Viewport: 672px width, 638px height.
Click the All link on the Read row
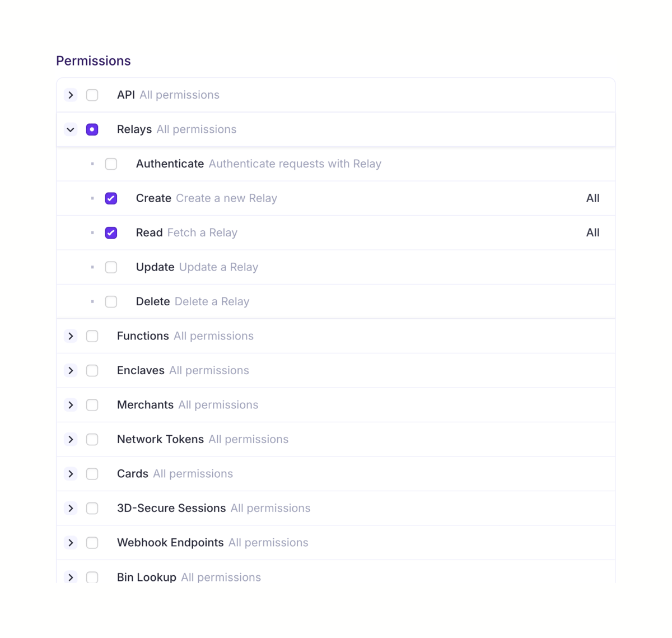[x=592, y=232]
